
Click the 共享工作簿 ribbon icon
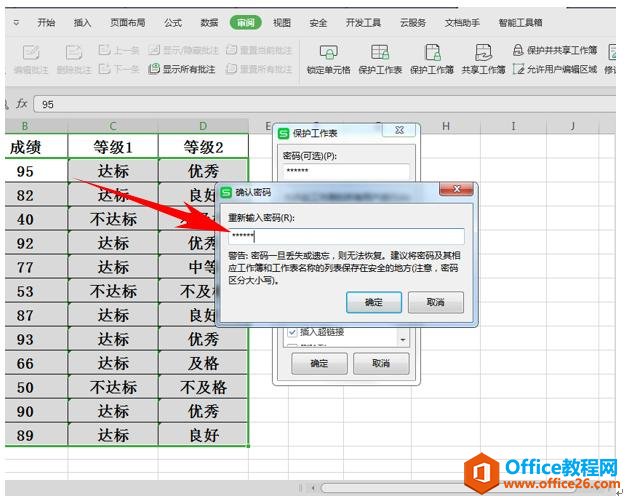tap(483, 52)
